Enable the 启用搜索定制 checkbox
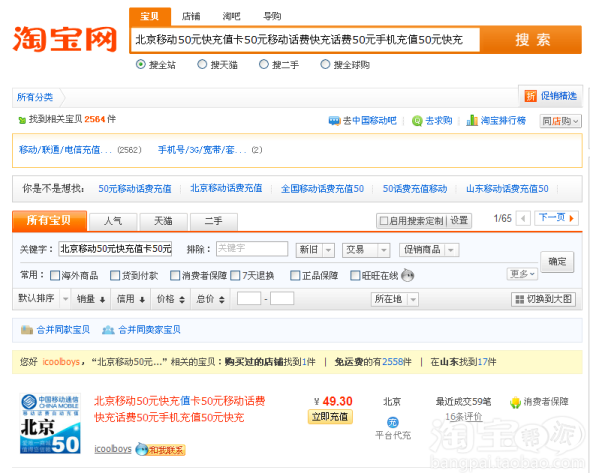The width and height of the screenshot is (590, 473). (383, 221)
